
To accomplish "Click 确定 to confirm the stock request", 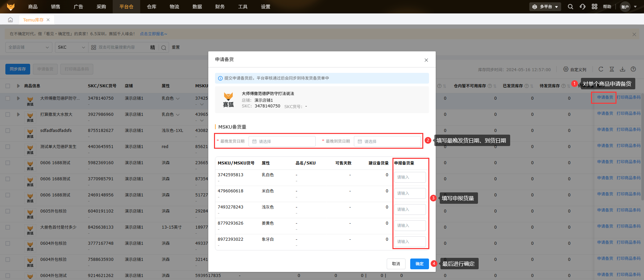I will click(420, 264).
